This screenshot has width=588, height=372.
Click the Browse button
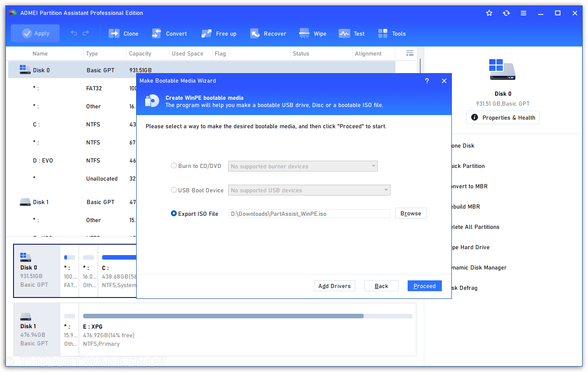[411, 214]
